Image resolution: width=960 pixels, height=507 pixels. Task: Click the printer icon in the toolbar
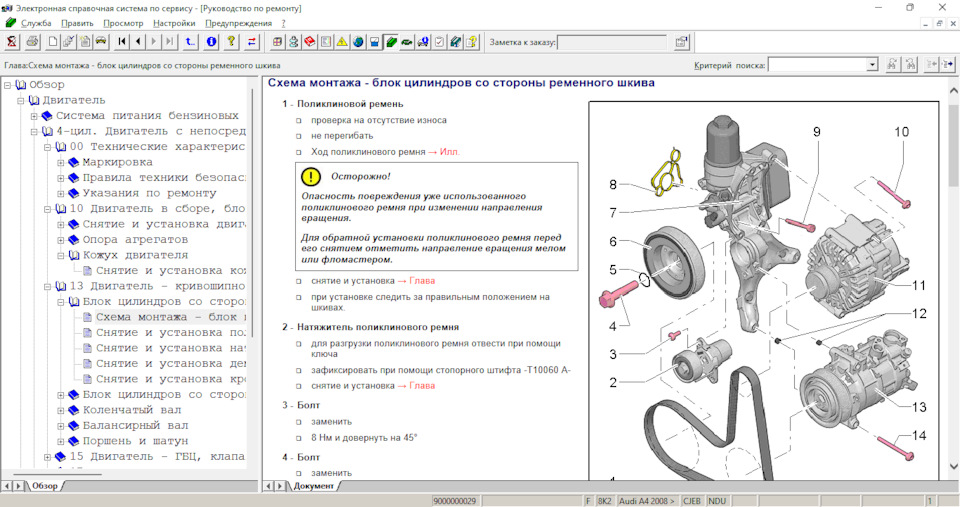tap(32, 42)
